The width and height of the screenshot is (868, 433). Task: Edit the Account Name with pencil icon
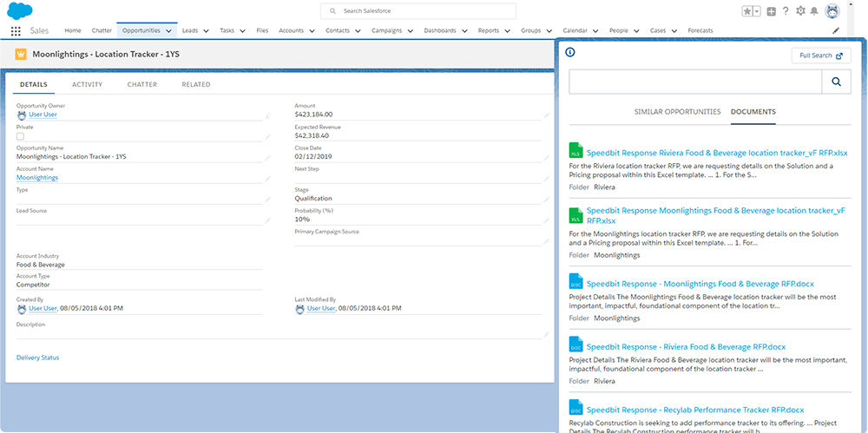point(267,178)
